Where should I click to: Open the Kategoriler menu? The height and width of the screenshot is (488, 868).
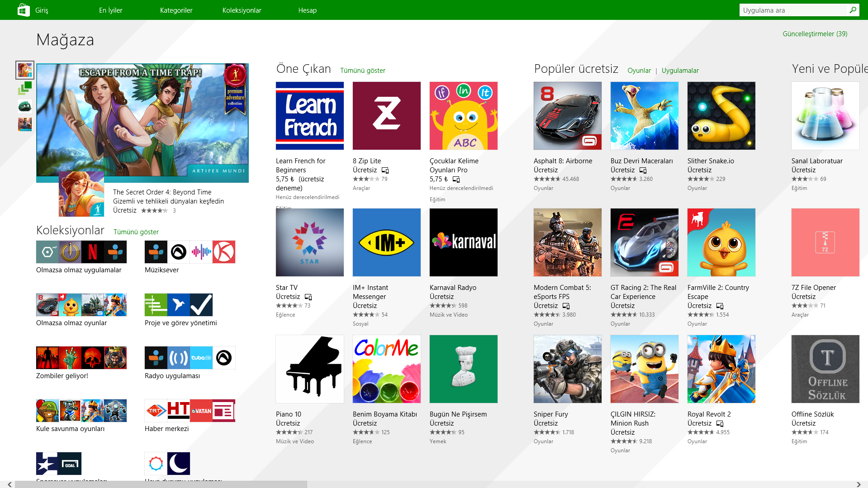click(176, 10)
